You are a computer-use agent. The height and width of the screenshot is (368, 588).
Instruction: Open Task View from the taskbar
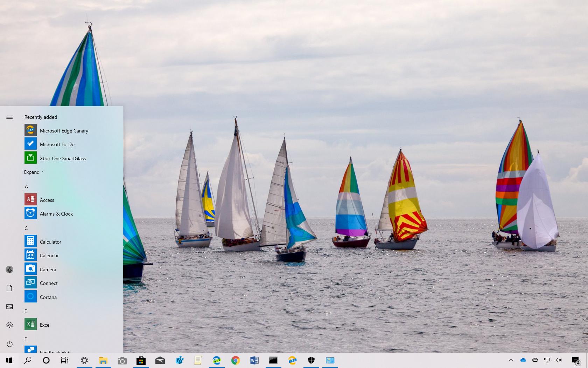[x=65, y=360]
